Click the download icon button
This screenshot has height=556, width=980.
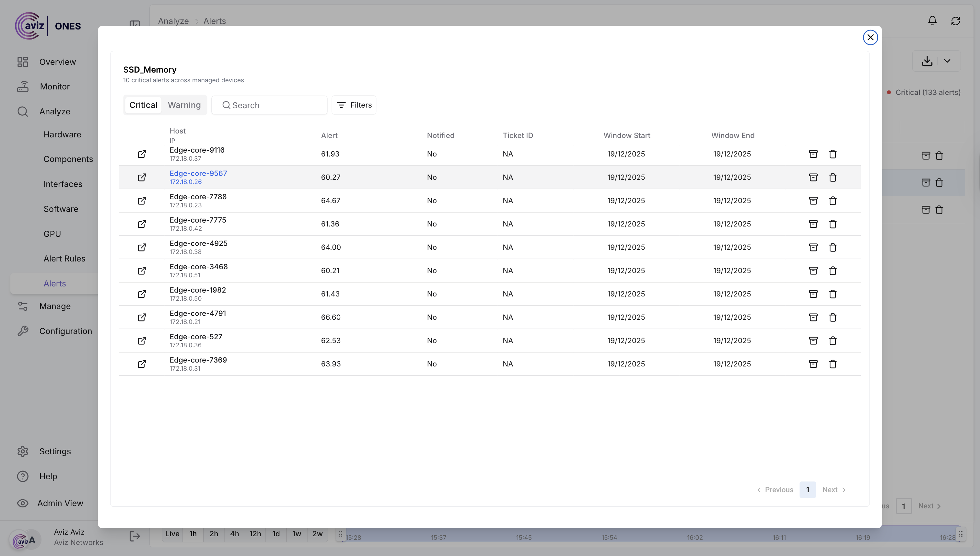click(927, 61)
